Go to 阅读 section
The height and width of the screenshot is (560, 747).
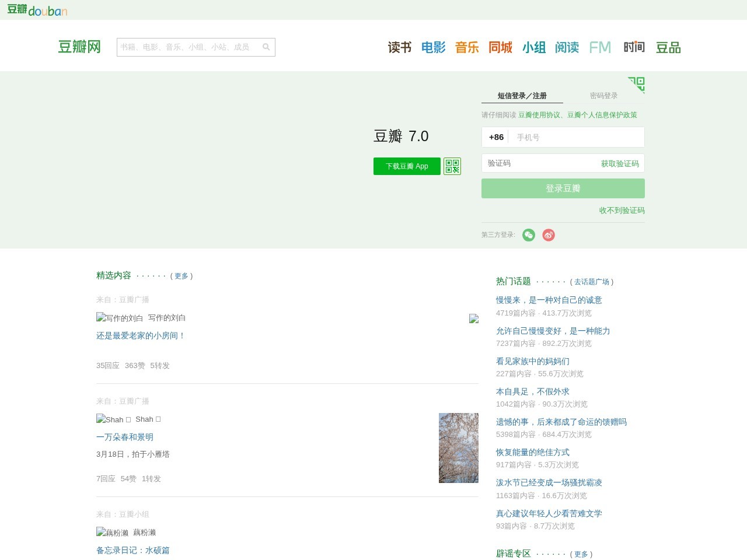[x=567, y=47]
